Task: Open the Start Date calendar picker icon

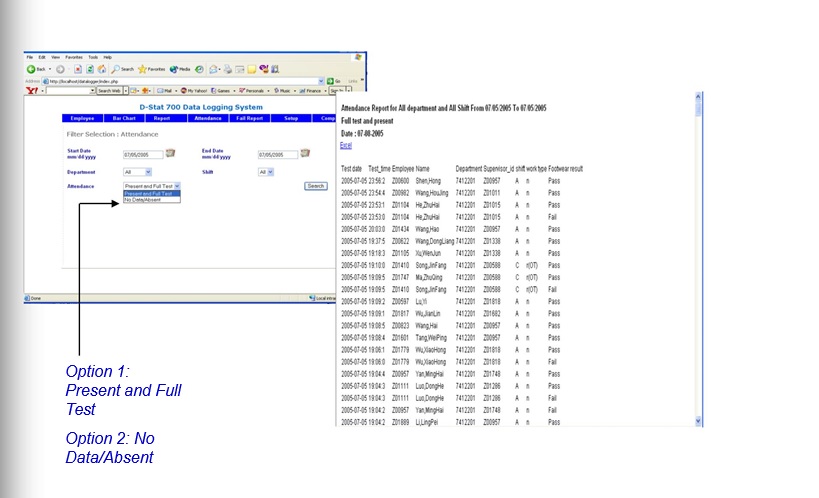Action: 170,154
